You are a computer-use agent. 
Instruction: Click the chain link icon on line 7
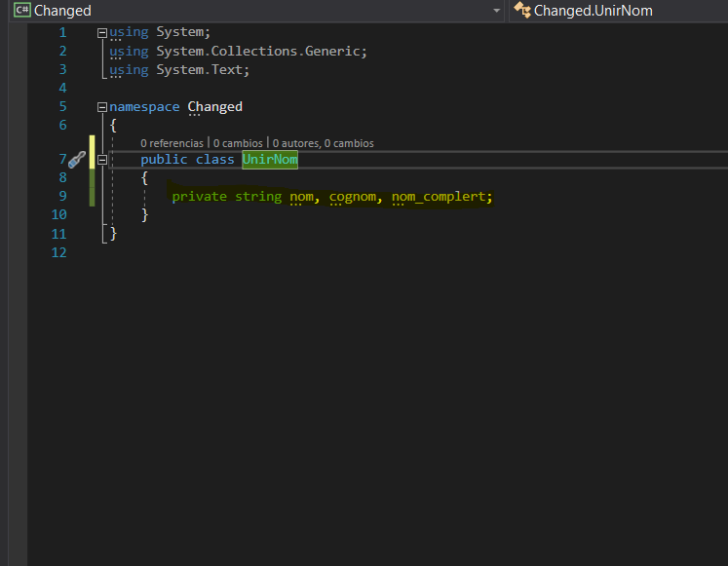click(x=76, y=160)
